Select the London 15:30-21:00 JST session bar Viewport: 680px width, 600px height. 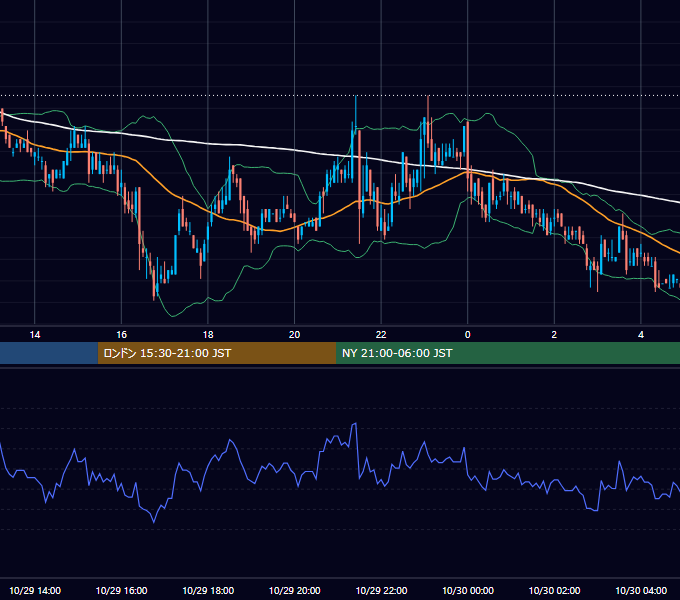(x=217, y=353)
